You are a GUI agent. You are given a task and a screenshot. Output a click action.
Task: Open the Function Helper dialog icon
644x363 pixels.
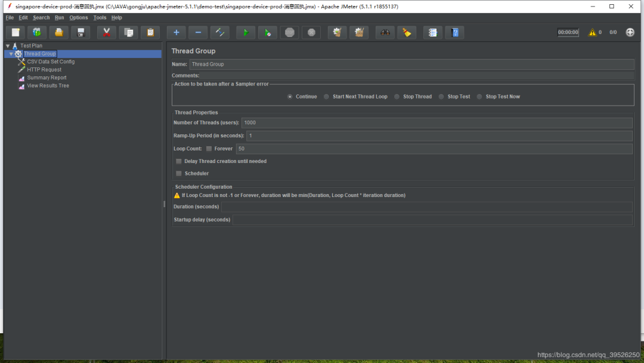tap(433, 32)
